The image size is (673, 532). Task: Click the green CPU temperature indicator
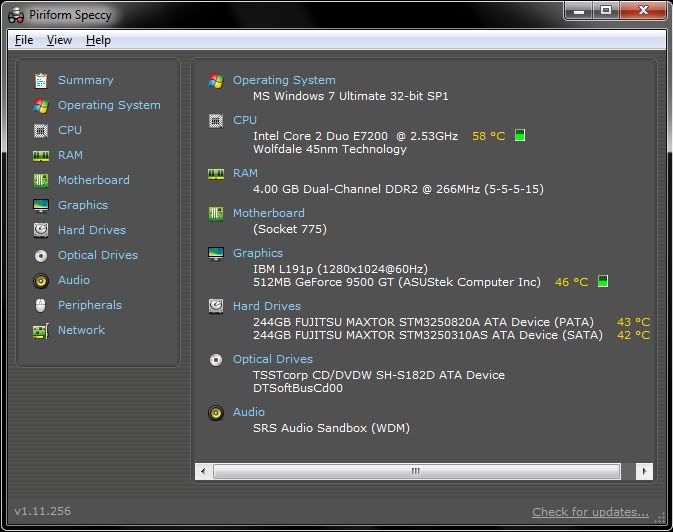tap(520, 135)
